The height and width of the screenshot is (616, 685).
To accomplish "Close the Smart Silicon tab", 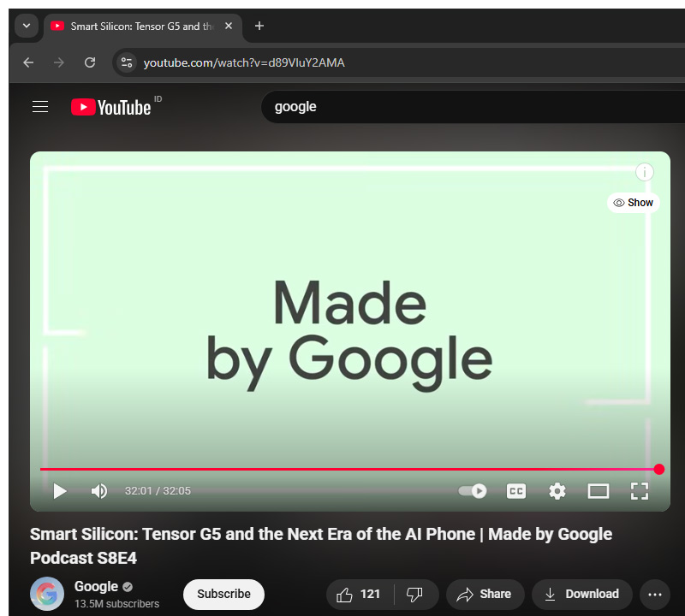I will [x=229, y=27].
